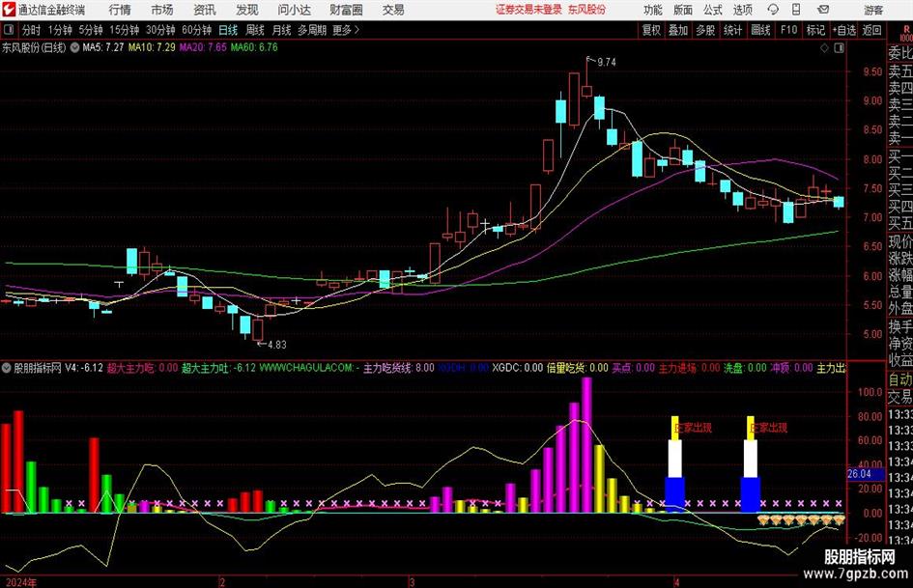
Task: Switch to 周线 weekly chart
Action: [x=255, y=30]
